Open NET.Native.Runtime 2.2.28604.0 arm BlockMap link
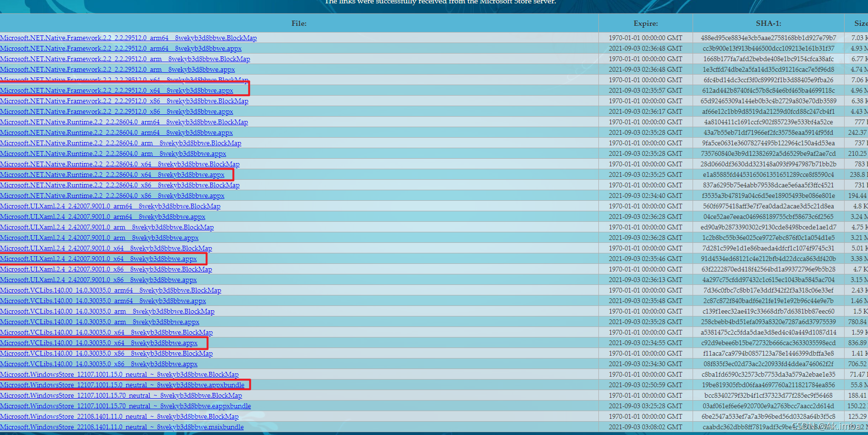 (120, 143)
